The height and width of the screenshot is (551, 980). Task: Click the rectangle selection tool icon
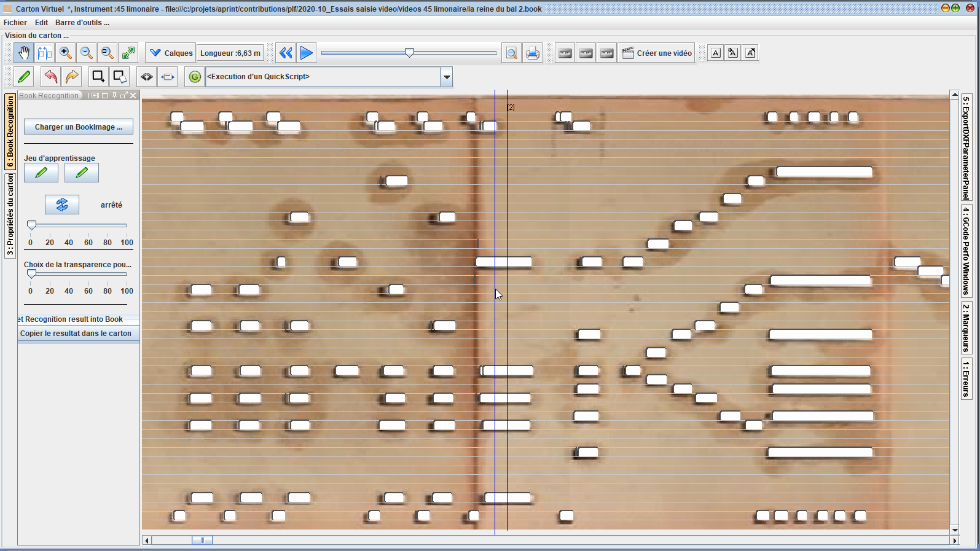coord(98,77)
